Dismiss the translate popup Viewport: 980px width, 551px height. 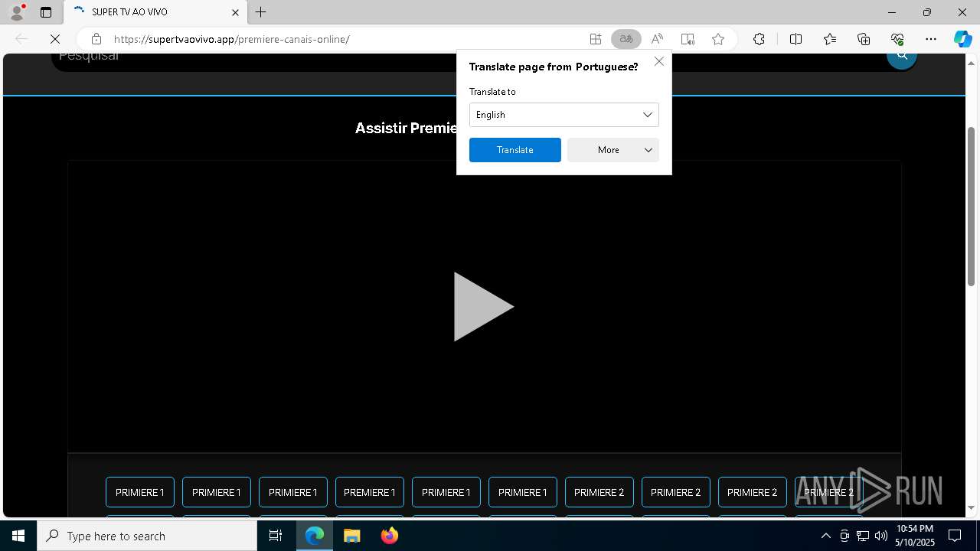(x=659, y=61)
